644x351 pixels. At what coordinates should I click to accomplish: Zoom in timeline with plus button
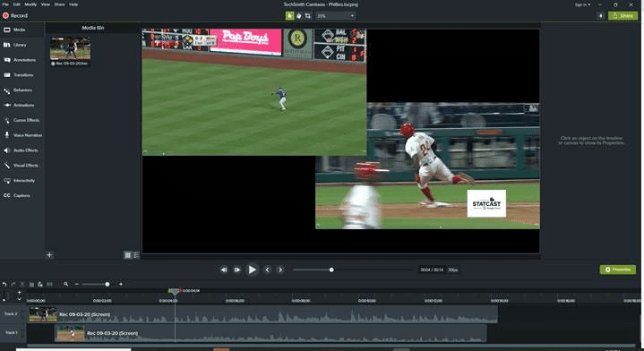(121, 284)
